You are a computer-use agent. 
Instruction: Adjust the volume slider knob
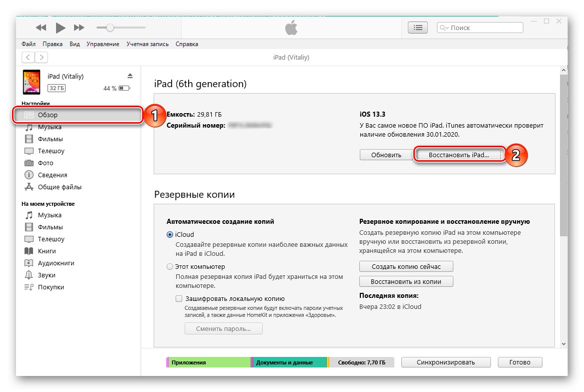pyautogui.click(x=110, y=28)
